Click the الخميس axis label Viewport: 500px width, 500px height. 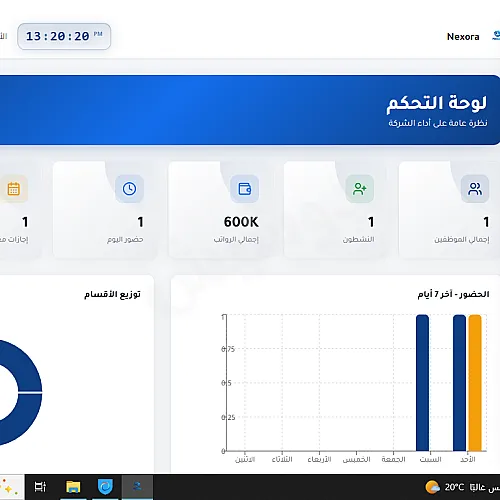356,459
